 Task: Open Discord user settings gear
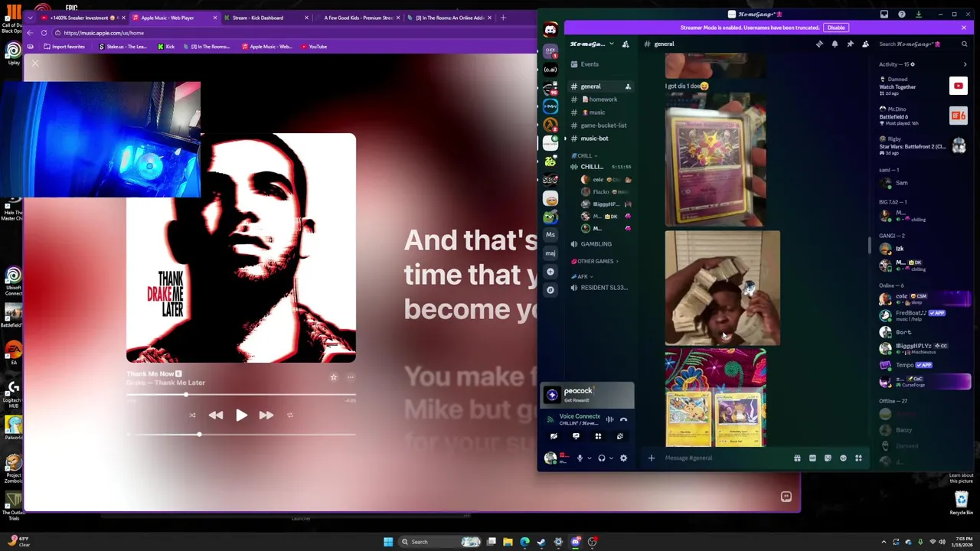click(x=623, y=458)
